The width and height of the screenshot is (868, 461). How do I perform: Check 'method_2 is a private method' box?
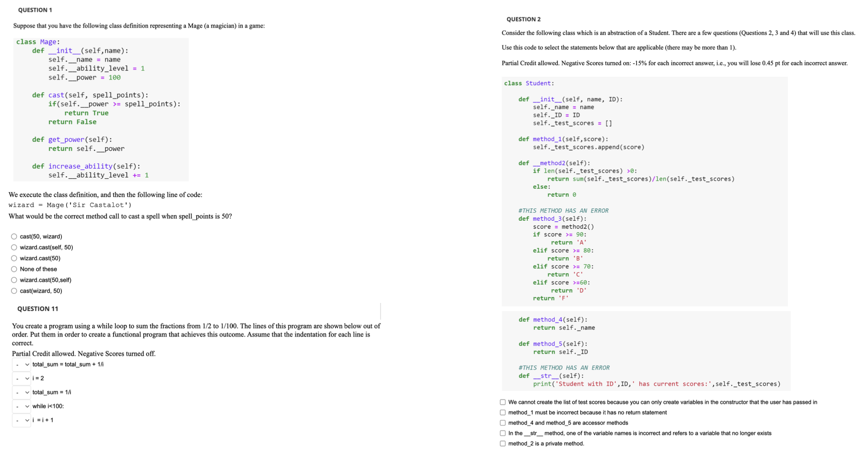[x=503, y=444]
